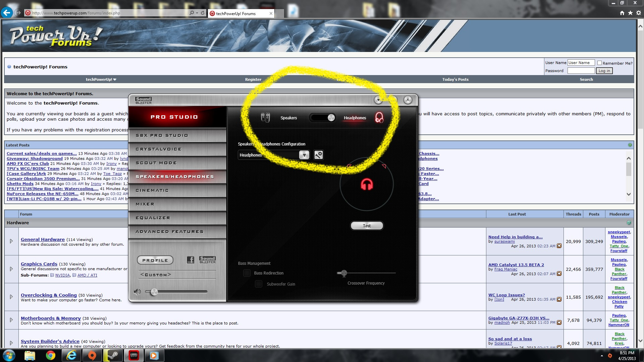Open Sound Blaster taskbar icon
The height and width of the screenshot is (362, 644).
[134, 355]
